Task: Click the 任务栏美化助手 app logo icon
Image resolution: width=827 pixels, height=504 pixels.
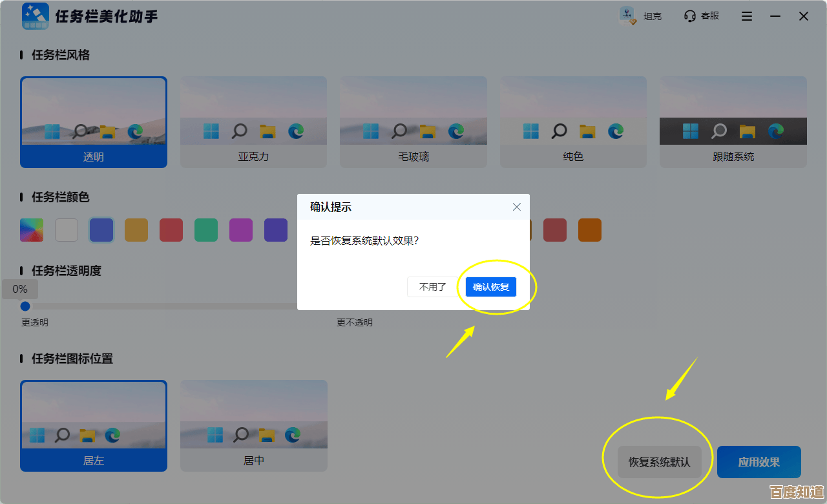Action: tap(36, 16)
